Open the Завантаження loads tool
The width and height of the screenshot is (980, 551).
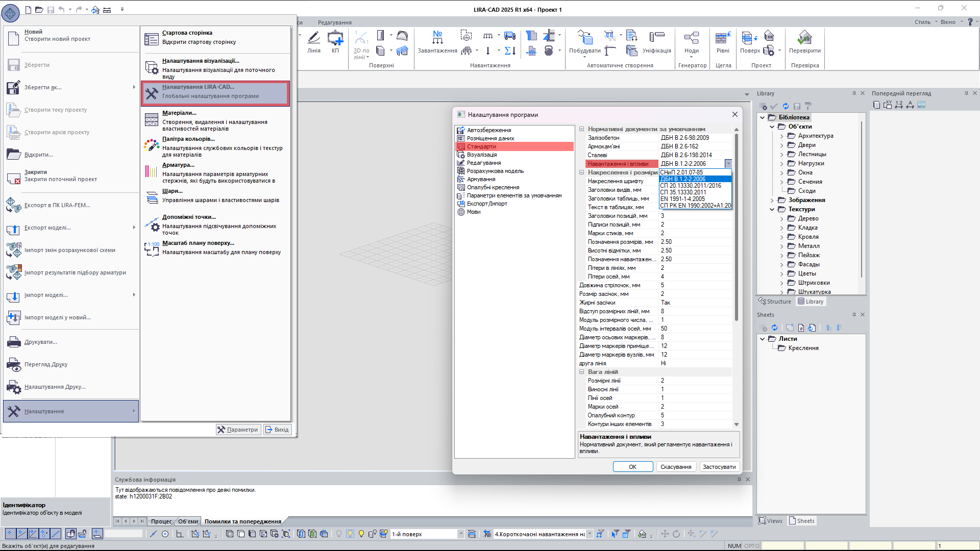pyautogui.click(x=437, y=38)
